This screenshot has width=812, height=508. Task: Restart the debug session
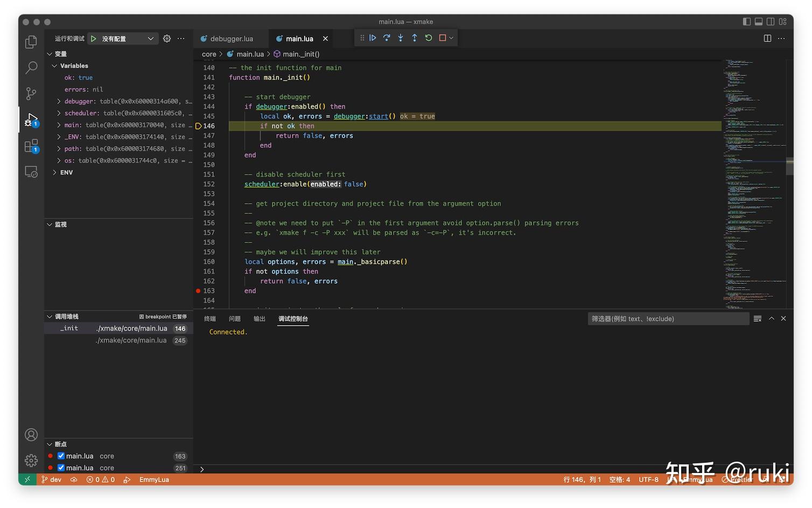[x=429, y=38]
